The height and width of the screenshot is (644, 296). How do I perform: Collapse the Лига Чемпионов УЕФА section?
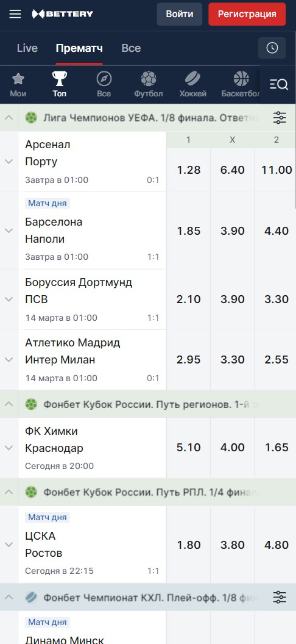point(9,118)
